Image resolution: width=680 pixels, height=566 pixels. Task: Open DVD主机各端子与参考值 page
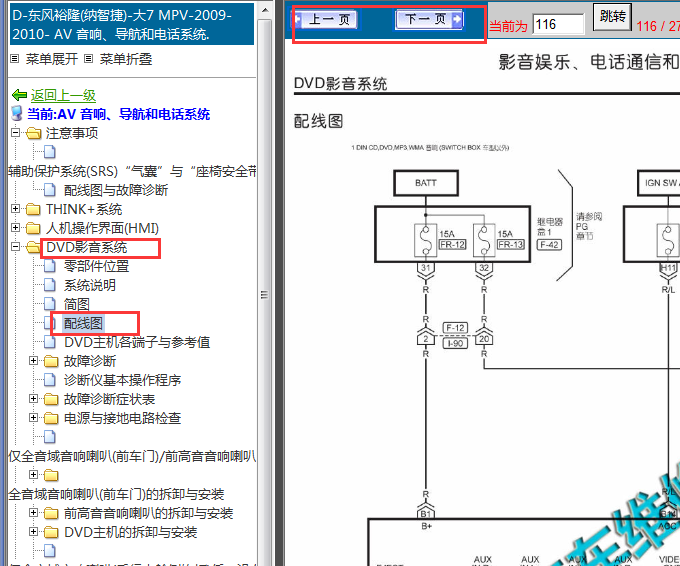[137, 342]
